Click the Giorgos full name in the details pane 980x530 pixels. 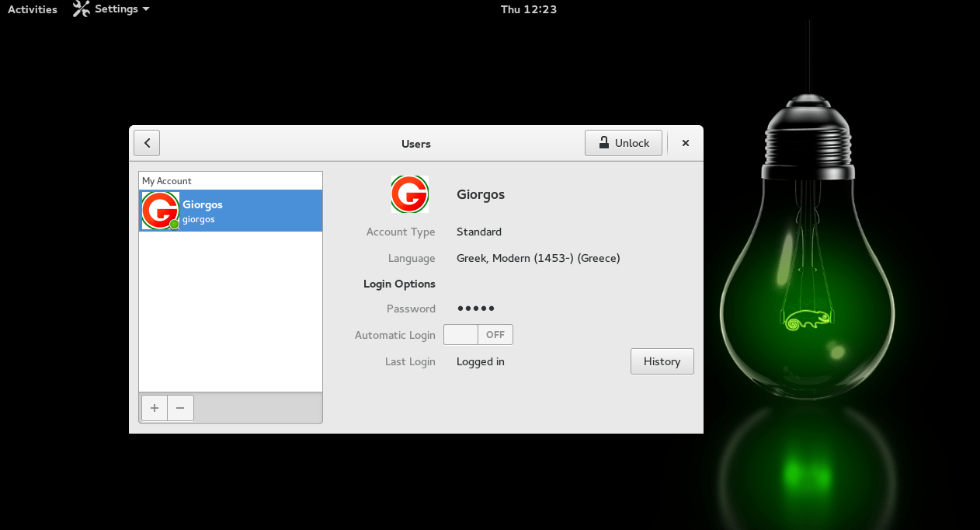[x=481, y=194]
